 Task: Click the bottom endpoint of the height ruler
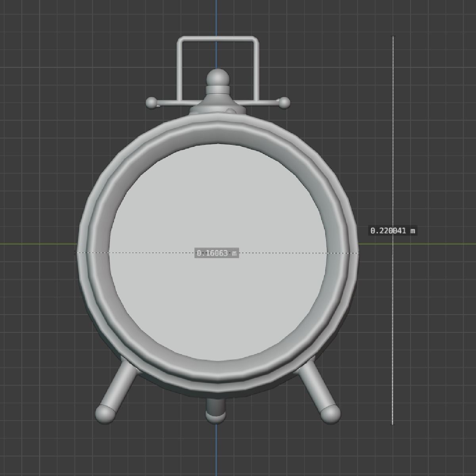pos(393,424)
